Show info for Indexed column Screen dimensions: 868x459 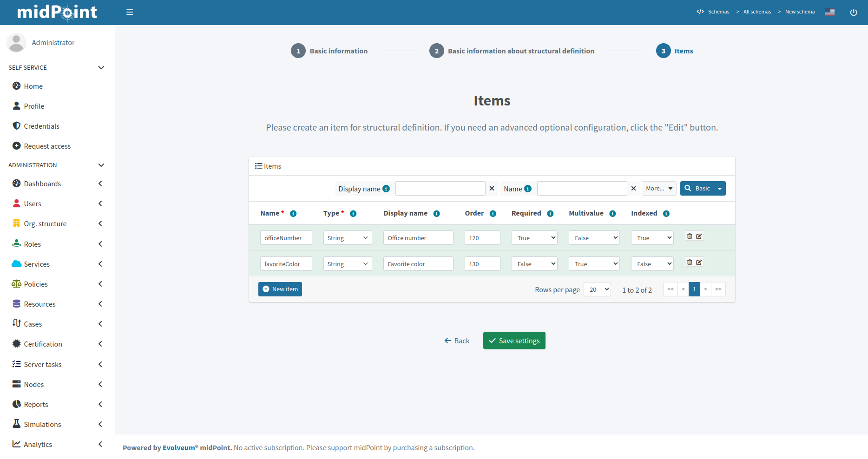(x=666, y=214)
